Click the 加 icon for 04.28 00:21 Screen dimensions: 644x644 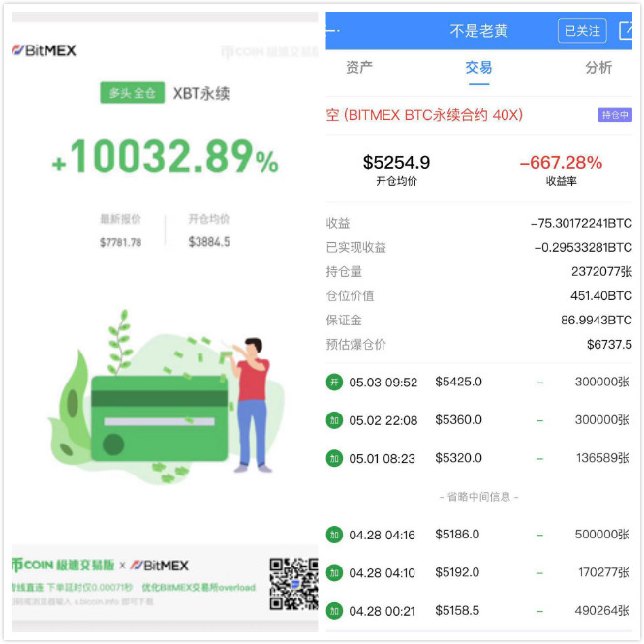coord(334,611)
